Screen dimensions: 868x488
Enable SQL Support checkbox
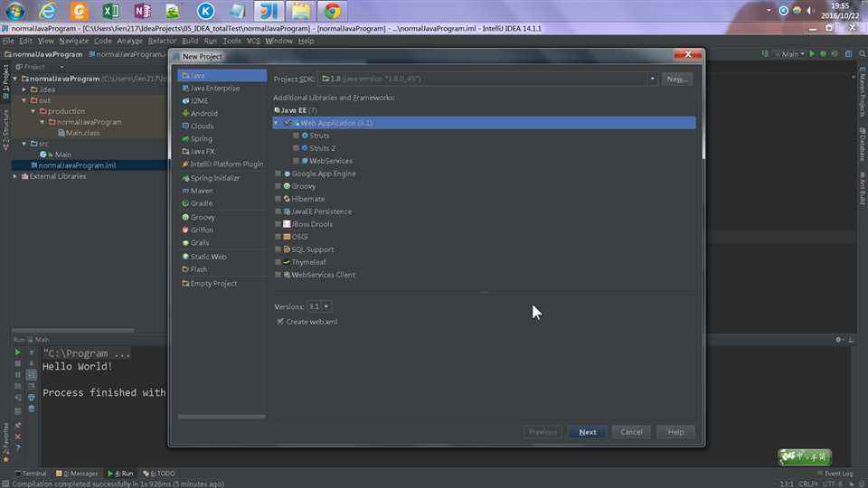[x=278, y=249]
